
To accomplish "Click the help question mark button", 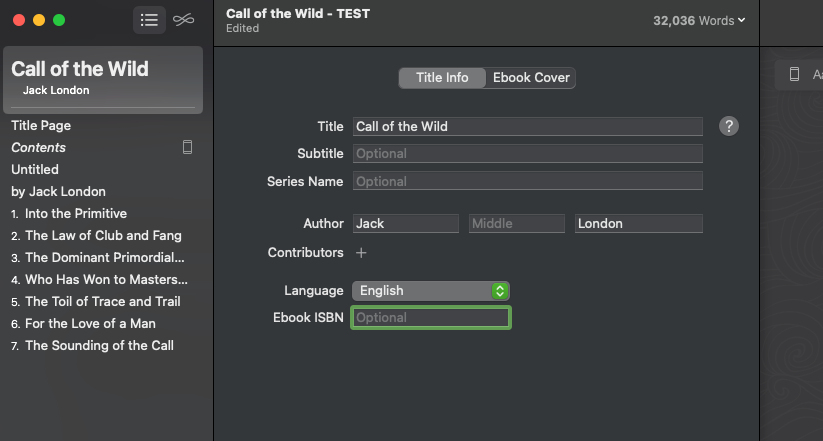I will tap(729, 126).
